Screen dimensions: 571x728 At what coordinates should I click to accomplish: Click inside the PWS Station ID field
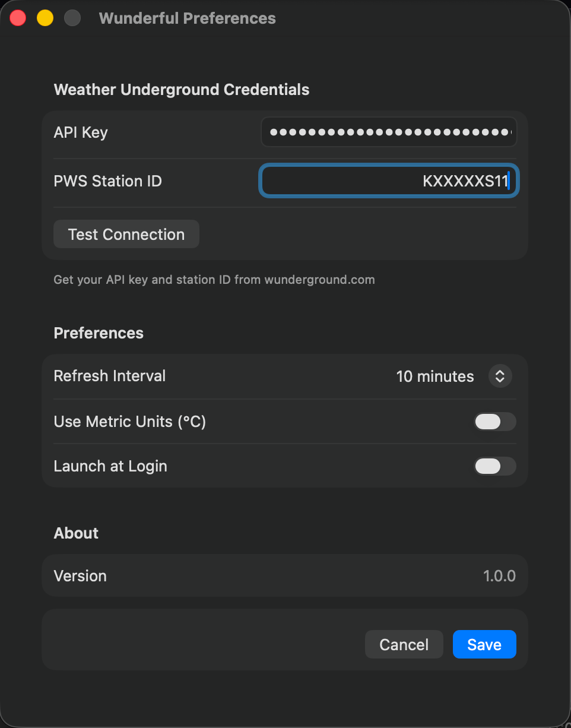389,181
